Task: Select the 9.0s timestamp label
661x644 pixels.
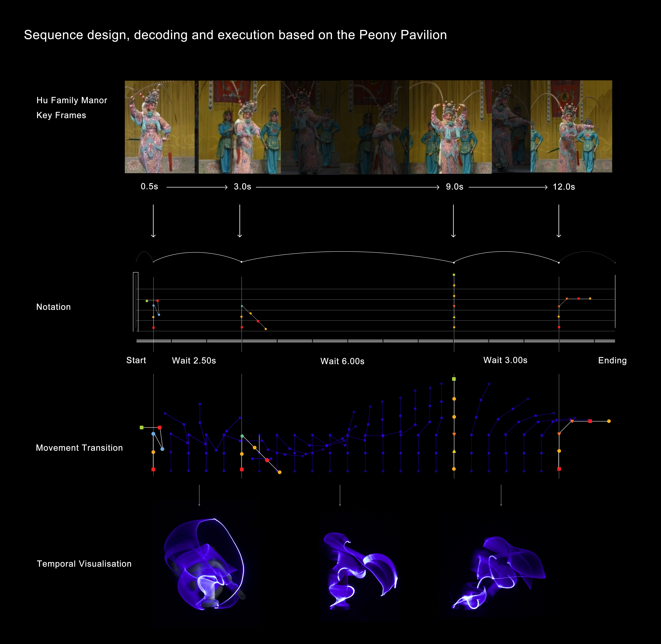Action: pyautogui.click(x=454, y=187)
